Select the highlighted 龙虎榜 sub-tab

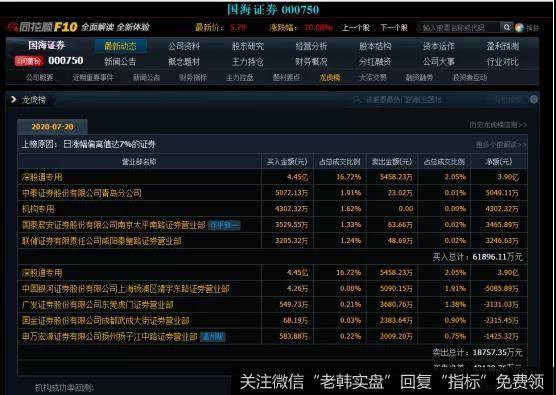click(330, 77)
